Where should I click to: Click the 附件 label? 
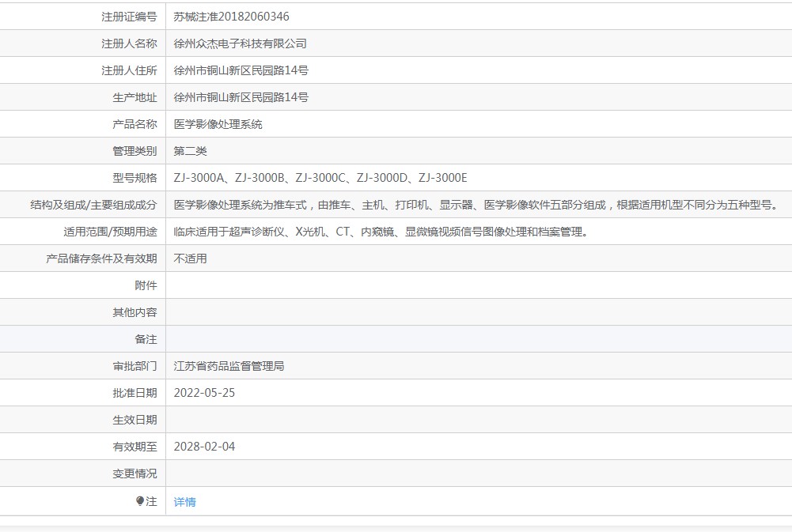point(146,285)
